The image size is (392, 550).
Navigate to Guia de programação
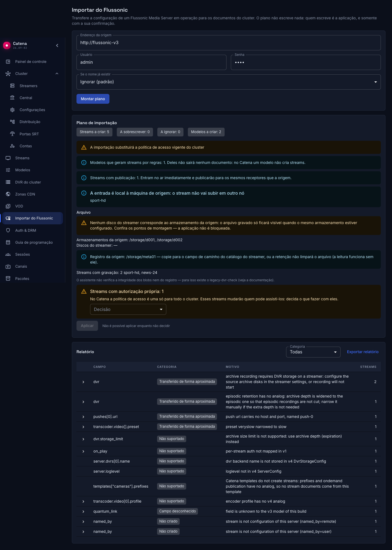(33, 242)
